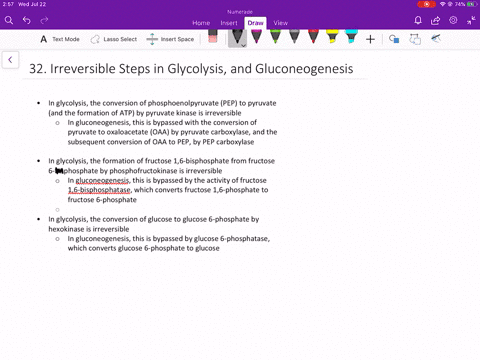Open the notifications bell

click(x=418, y=21)
